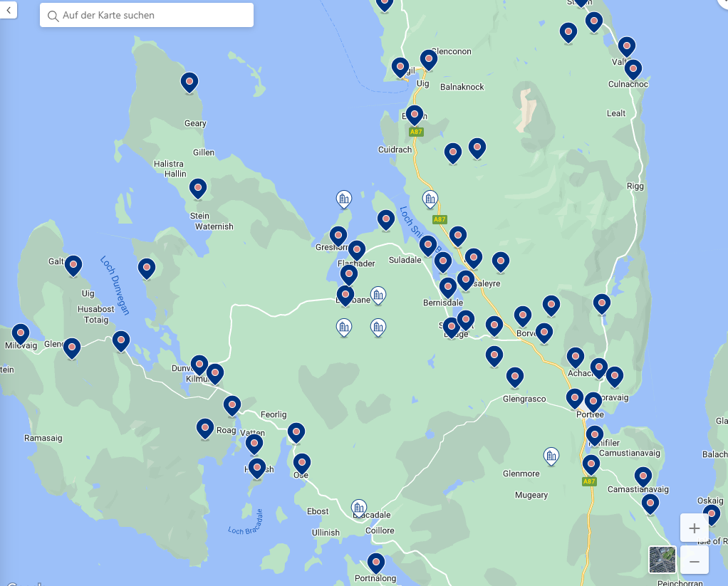Open the pin on the Vatten label
This screenshot has width=728, height=586.
pos(254,445)
